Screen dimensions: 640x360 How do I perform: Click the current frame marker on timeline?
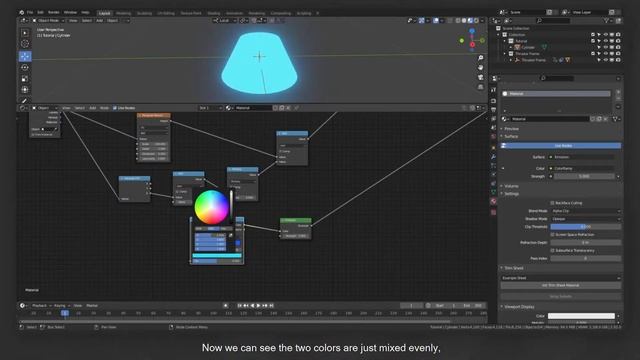(x=65, y=313)
